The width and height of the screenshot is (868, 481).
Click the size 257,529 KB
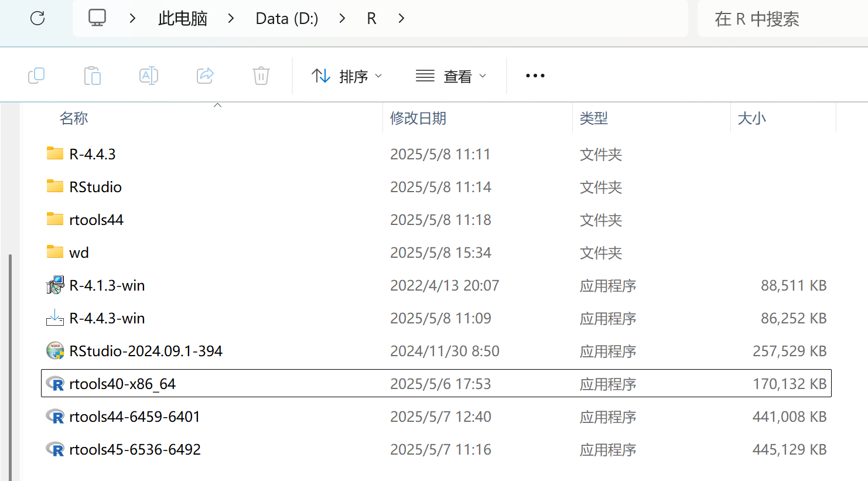[x=790, y=351]
